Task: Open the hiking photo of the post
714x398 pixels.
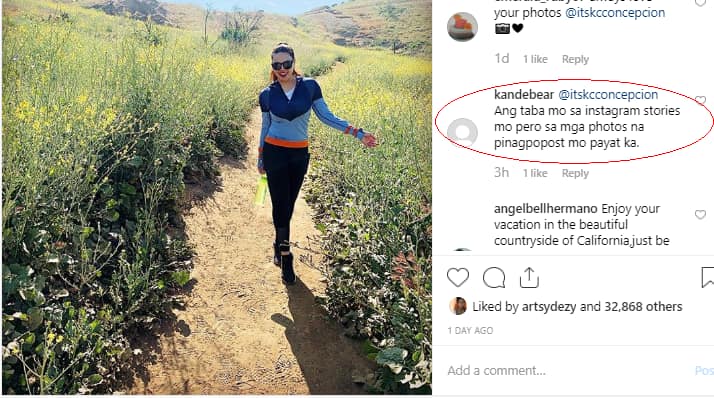Action: 217,197
